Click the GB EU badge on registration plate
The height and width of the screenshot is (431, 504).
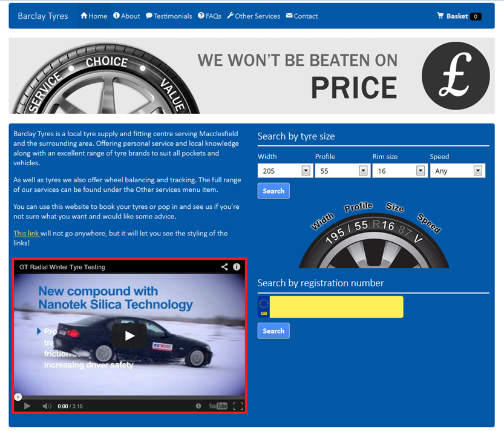pos(264,307)
